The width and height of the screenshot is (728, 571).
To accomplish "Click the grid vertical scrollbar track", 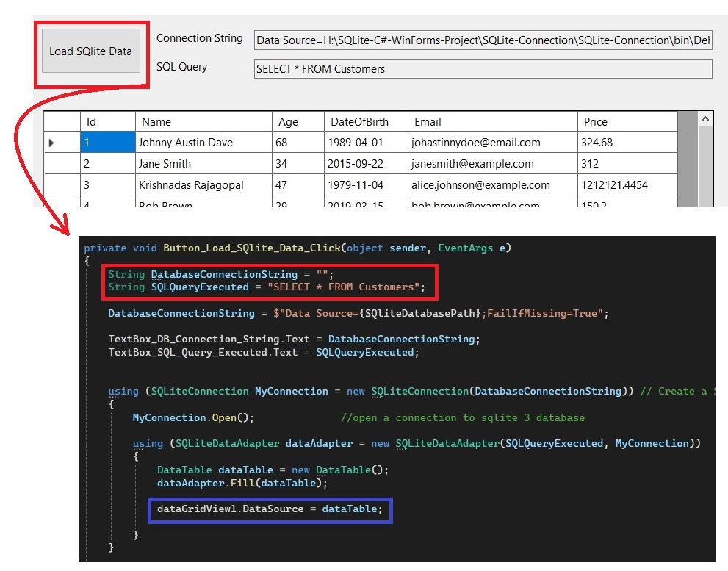I will pyautogui.click(x=705, y=166).
